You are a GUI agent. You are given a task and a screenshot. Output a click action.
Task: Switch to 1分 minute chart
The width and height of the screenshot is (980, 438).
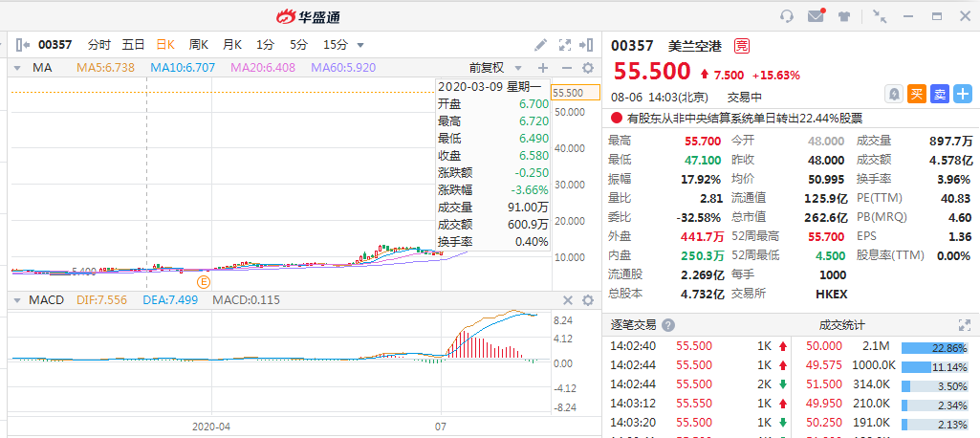(265, 44)
